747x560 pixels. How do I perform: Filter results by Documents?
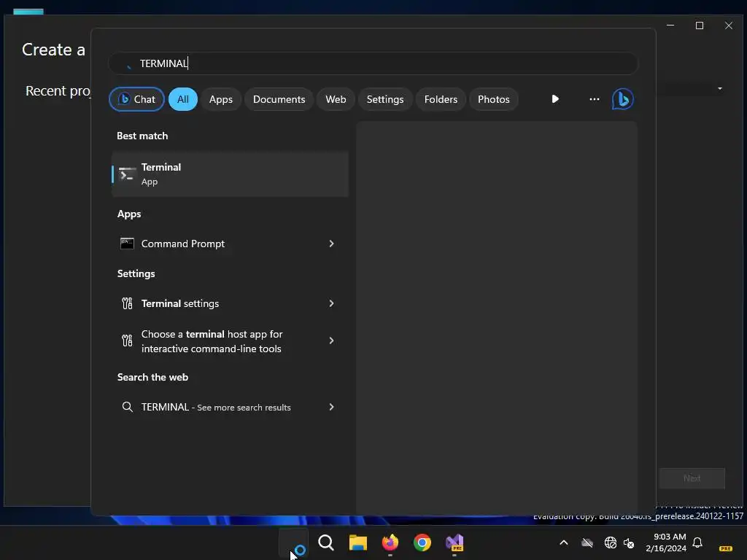point(279,99)
